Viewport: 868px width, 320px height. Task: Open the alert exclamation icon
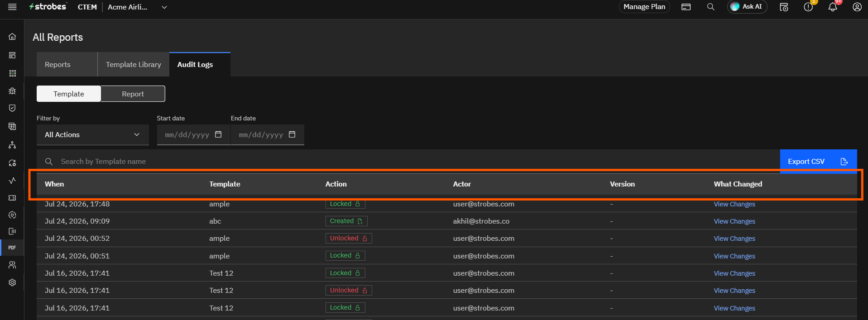pos(808,7)
